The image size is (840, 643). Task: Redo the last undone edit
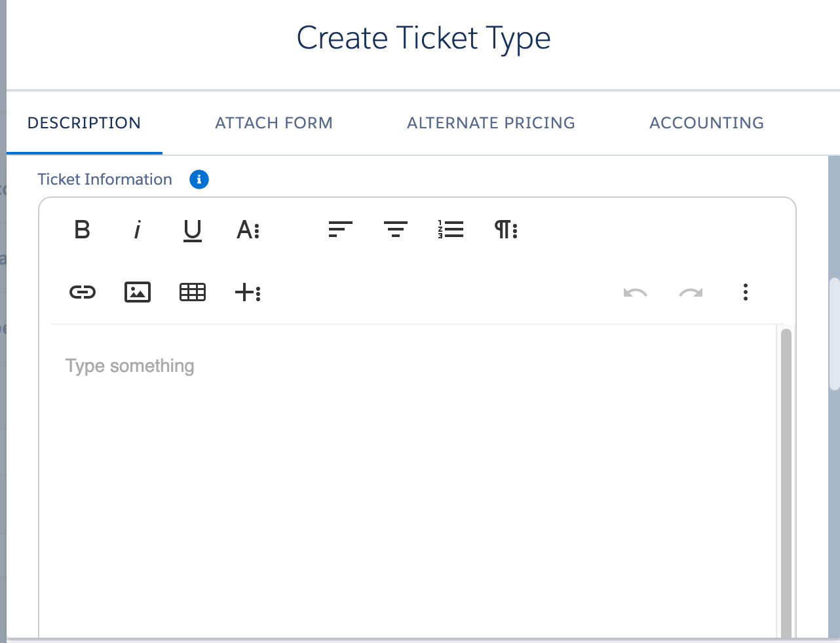pyautogui.click(x=691, y=292)
